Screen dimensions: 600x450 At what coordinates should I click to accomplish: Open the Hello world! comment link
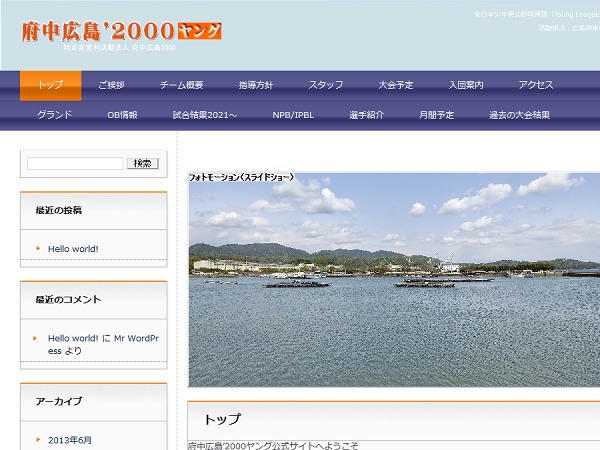[x=73, y=338]
